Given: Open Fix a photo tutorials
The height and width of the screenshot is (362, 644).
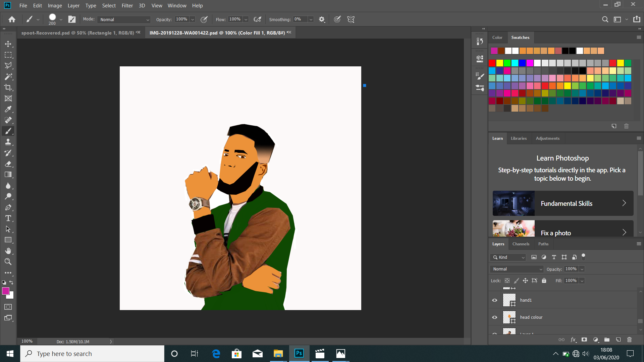Looking at the screenshot, I should tap(563, 229).
